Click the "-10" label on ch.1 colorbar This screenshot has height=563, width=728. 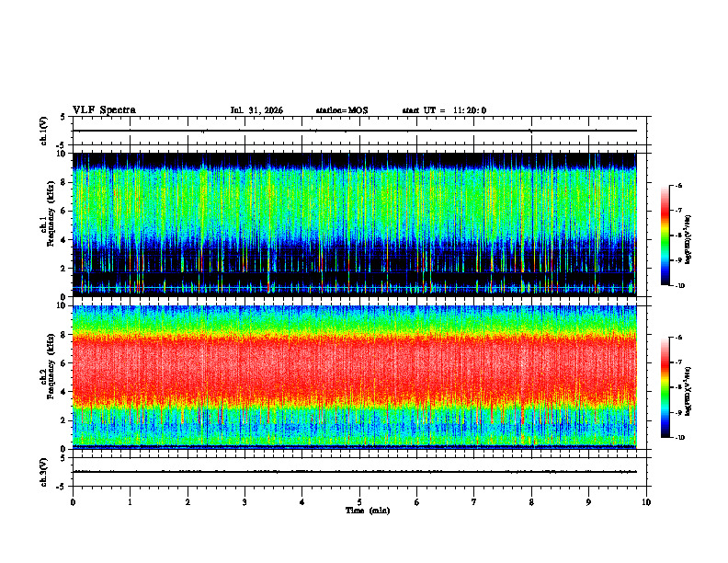[x=680, y=286]
